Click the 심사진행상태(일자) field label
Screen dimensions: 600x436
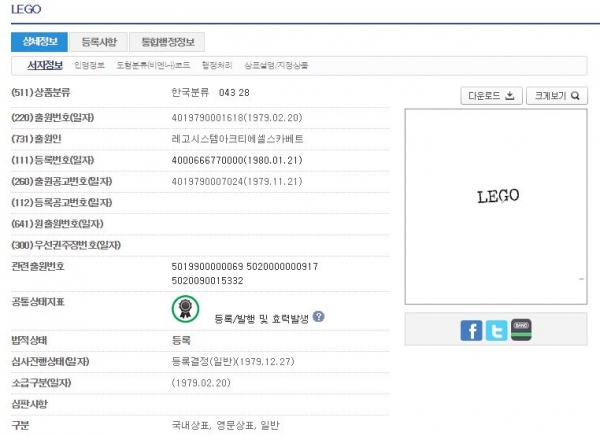50,361
